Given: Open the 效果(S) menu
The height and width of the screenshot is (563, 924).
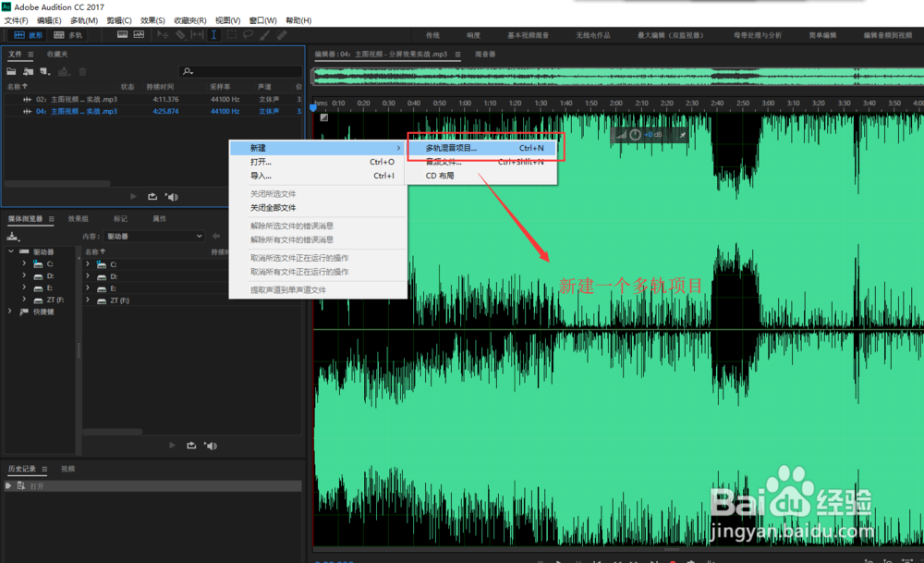Looking at the screenshot, I should tap(152, 20).
